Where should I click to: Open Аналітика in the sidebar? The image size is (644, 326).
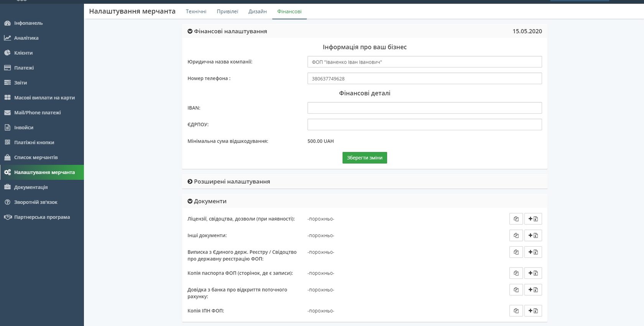pyautogui.click(x=26, y=38)
